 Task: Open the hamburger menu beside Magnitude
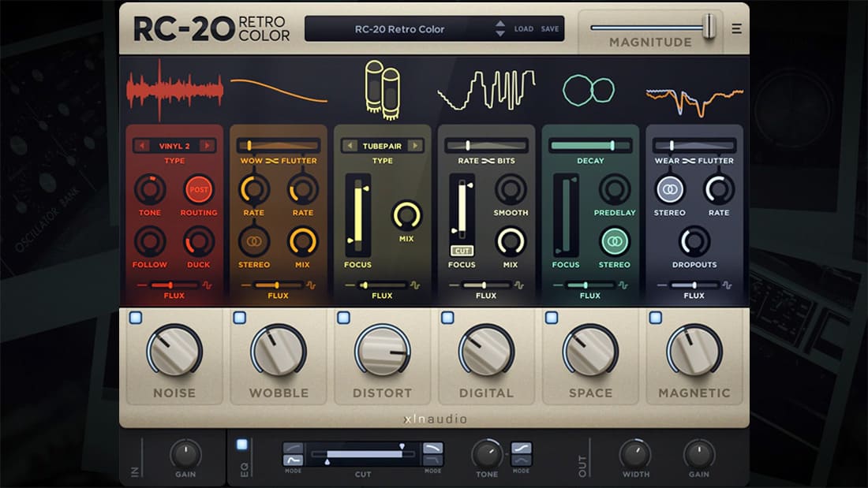click(736, 28)
